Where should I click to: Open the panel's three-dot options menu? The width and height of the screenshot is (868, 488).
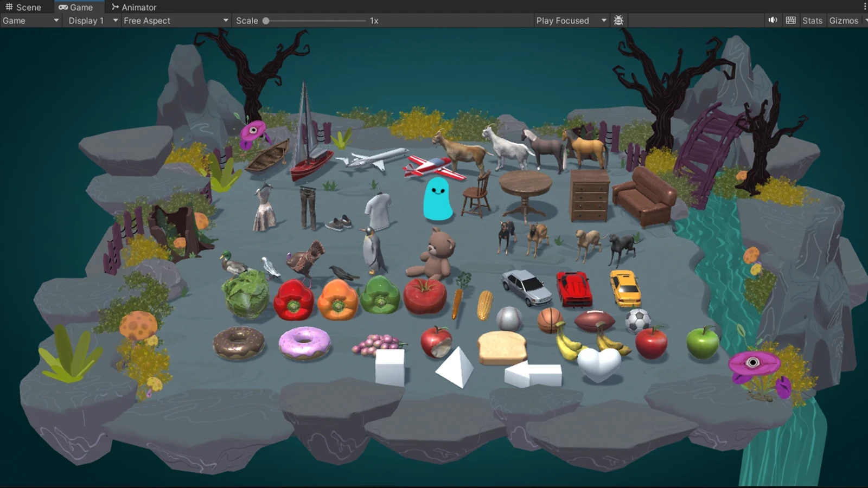tap(865, 7)
